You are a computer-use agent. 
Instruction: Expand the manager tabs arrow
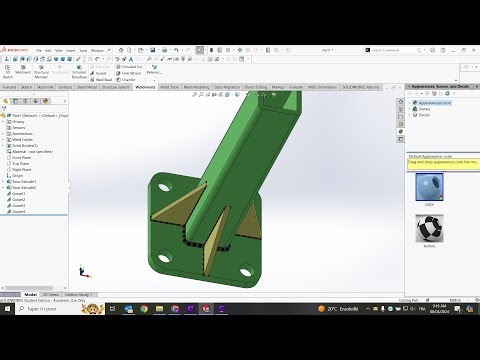point(65,101)
